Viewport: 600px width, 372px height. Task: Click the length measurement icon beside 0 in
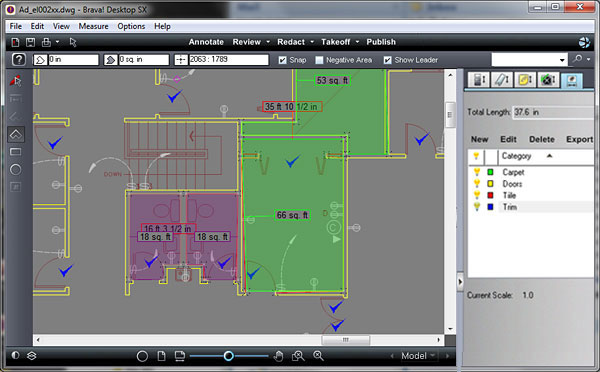click(x=40, y=60)
